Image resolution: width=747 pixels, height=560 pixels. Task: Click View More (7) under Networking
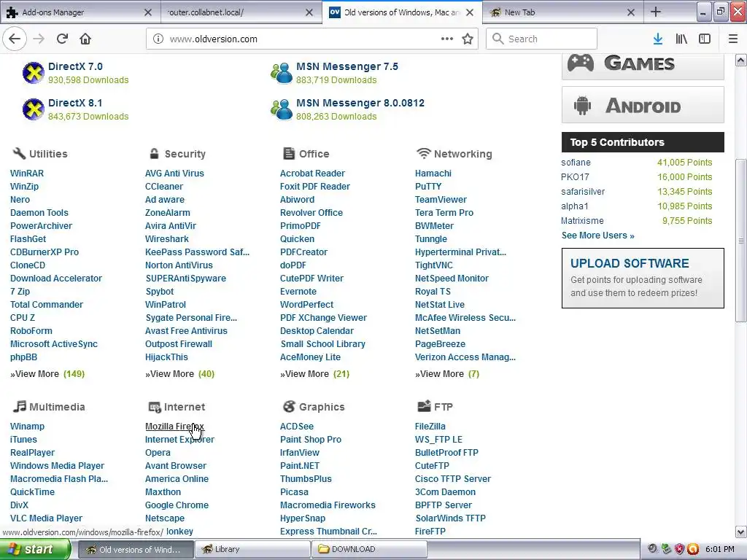coord(447,374)
